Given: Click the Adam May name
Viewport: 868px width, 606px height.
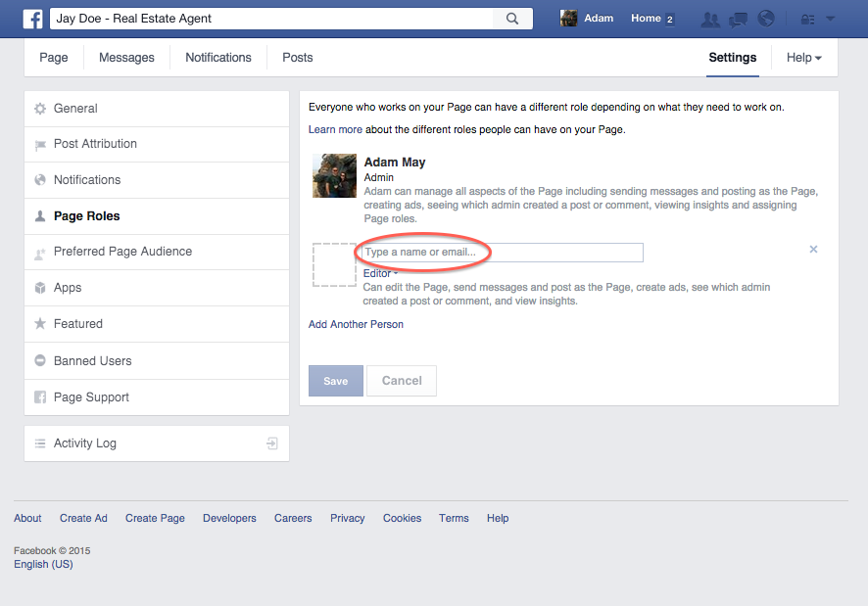Looking at the screenshot, I should tap(395, 163).
